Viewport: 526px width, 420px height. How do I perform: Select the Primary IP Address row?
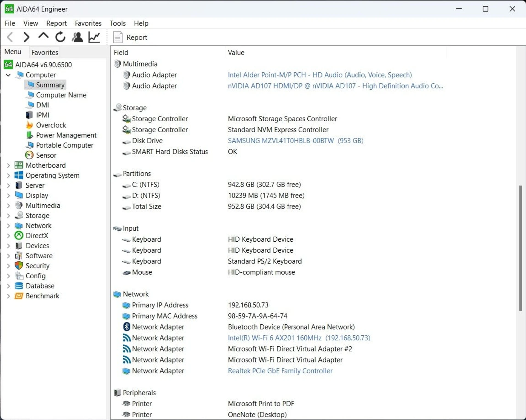(195, 305)
